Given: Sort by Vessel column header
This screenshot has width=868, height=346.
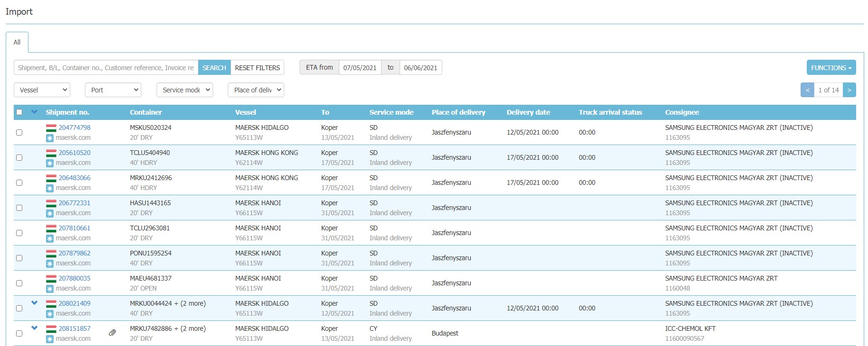Looking at the screenshot, I should (245, 112).
